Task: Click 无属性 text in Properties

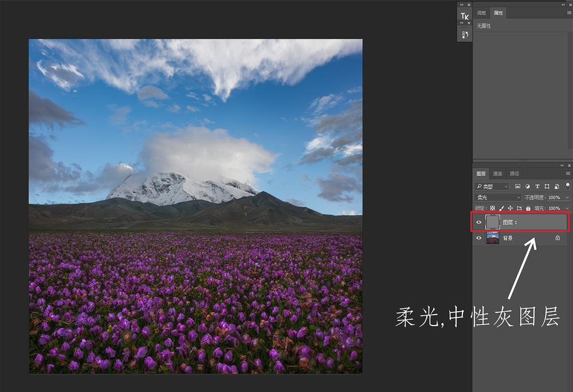Action: pos(484,26)
